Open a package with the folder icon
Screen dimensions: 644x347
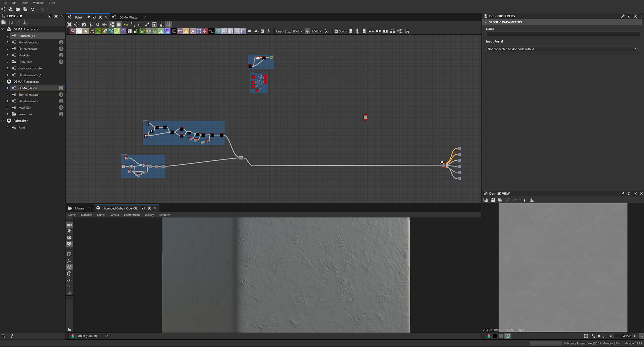coord(18,9)
